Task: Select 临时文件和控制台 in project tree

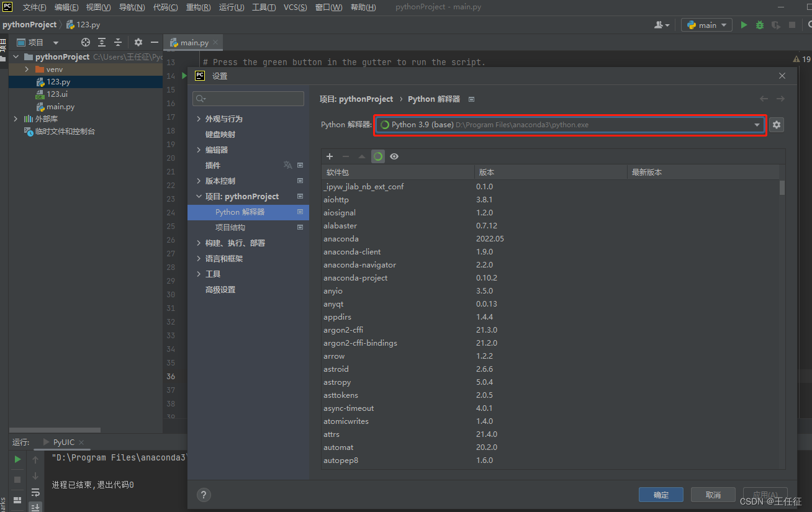Action: click(x=65, y=131)
